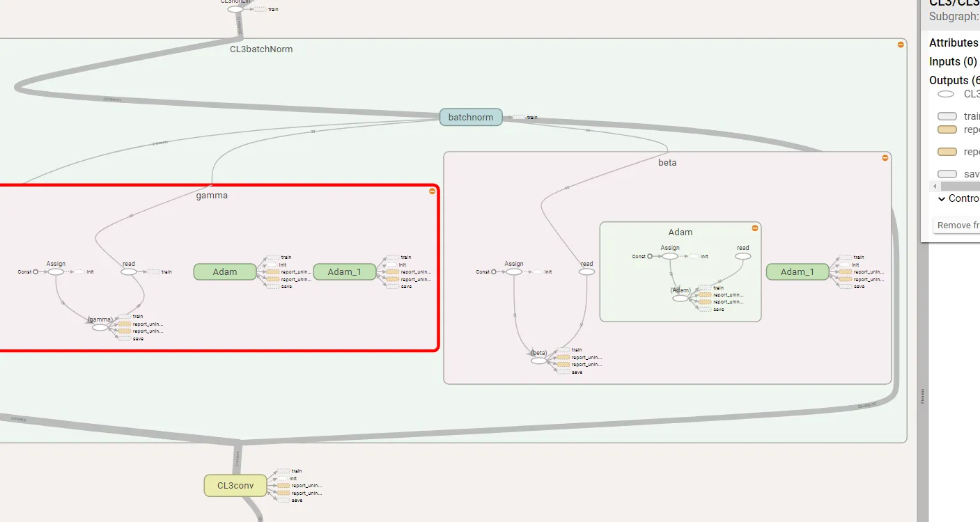Select the train annotation beside gamma read
The image size is (980, 522).
point(153,272)
